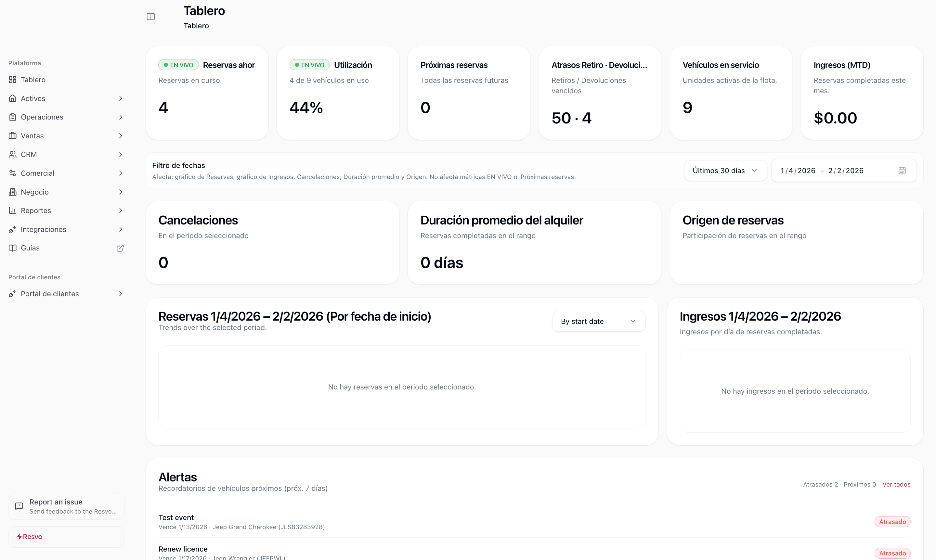Open the Últimos 30 días dropdown
This screenshot has width=936, height=560.
coord(725,170)
